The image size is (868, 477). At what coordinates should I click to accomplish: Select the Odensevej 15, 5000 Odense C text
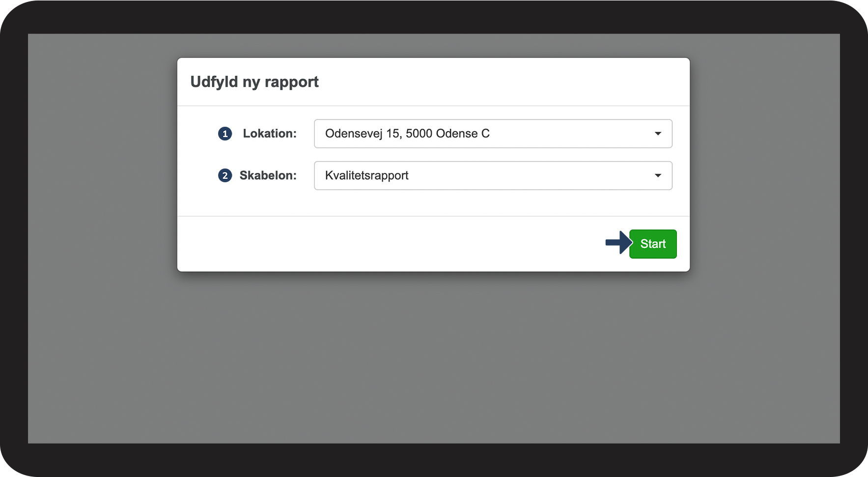[x=407, y=134]
